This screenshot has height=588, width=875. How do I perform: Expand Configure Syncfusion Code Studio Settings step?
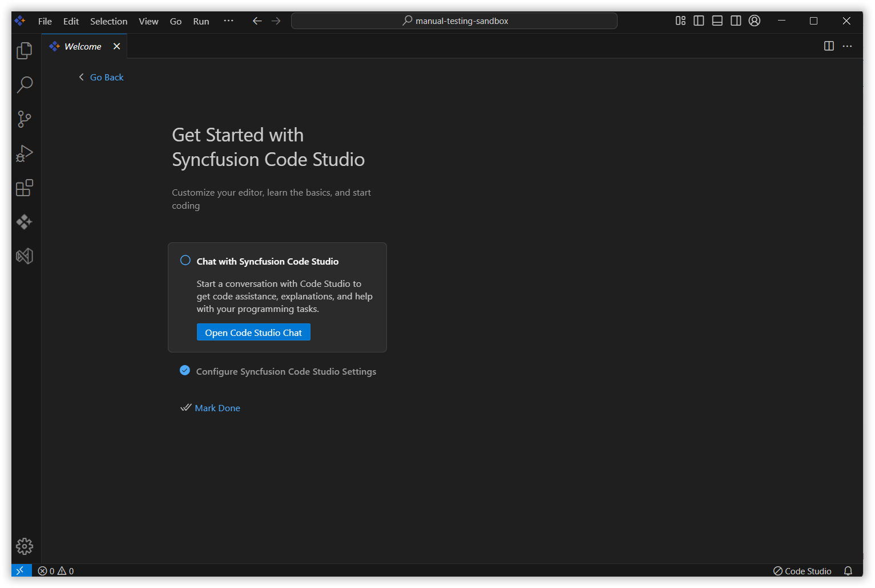(286, 372)
